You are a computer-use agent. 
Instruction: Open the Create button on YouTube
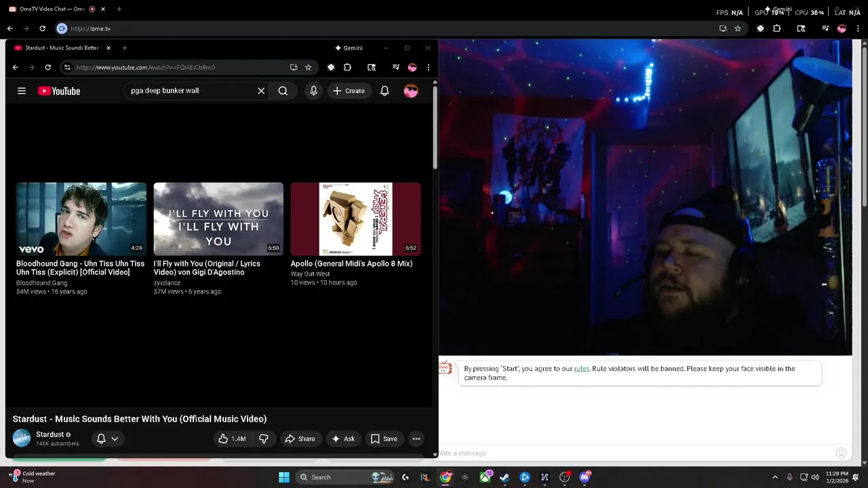(349, 91)
